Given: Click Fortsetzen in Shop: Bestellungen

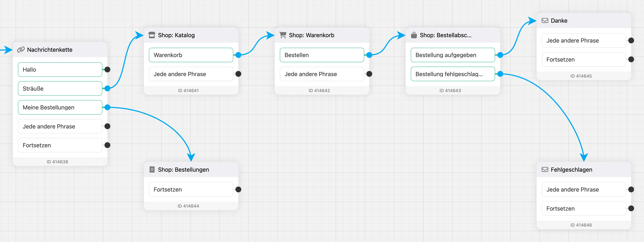Looking at the screenshot, I should pyautogui.click(x=191, y=190).
